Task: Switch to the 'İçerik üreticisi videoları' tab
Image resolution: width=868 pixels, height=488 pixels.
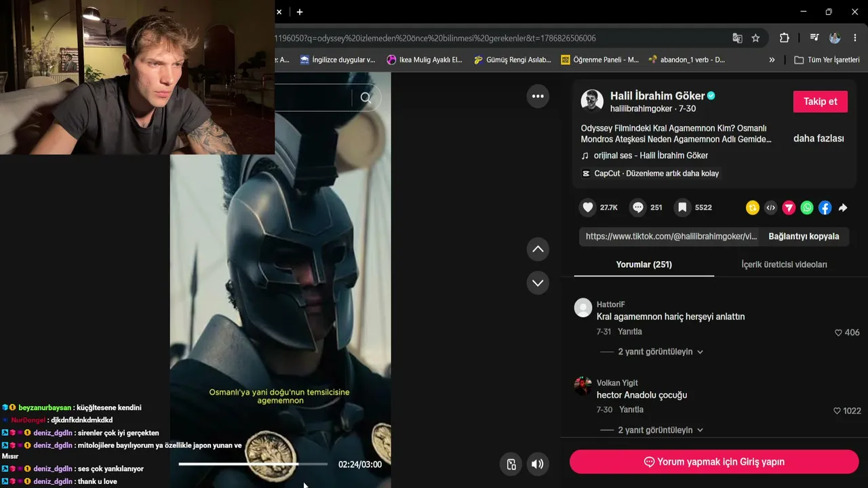Action: click(x=784, y=264)
